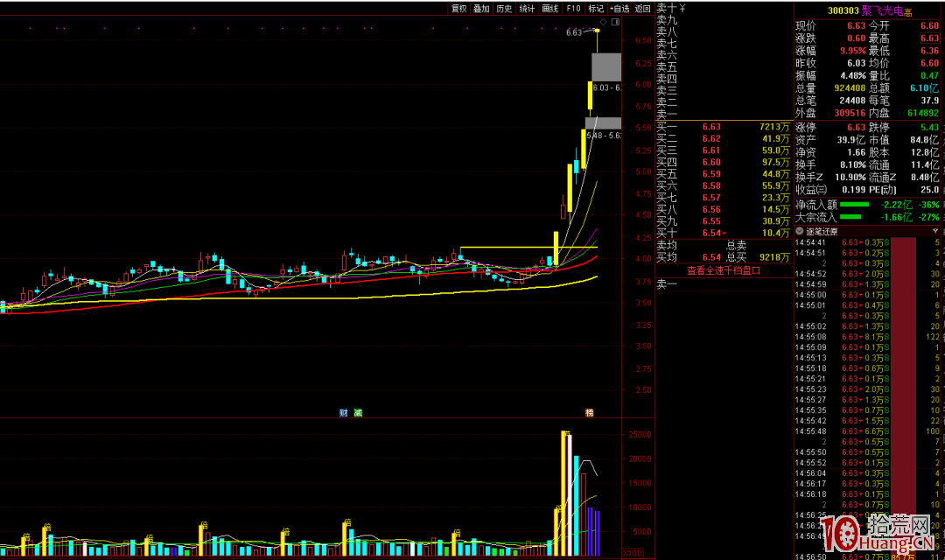Open the 复权 adjustment menu
The width and height of the screenshot is (945, 560).
tap(459, 9)
